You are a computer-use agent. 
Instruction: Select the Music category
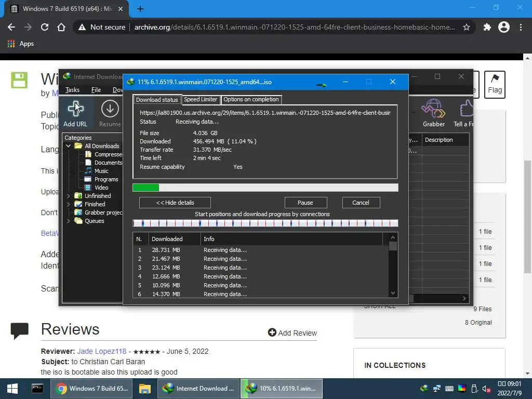101,171
